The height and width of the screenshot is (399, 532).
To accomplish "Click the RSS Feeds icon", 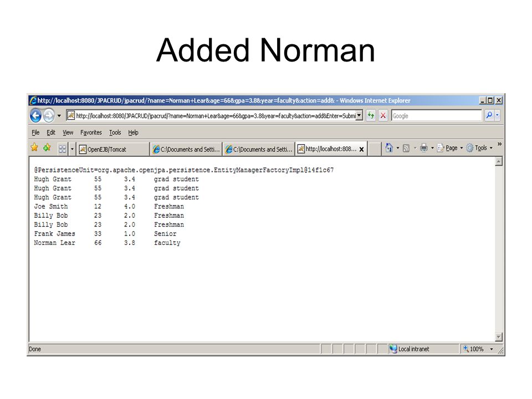I will (406, 148).
